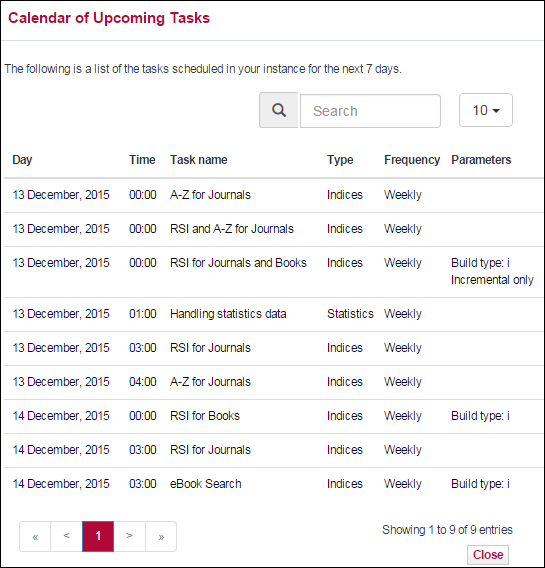Go to last page with » button
This screenshot has height=568, width=545.
(161, 536)
